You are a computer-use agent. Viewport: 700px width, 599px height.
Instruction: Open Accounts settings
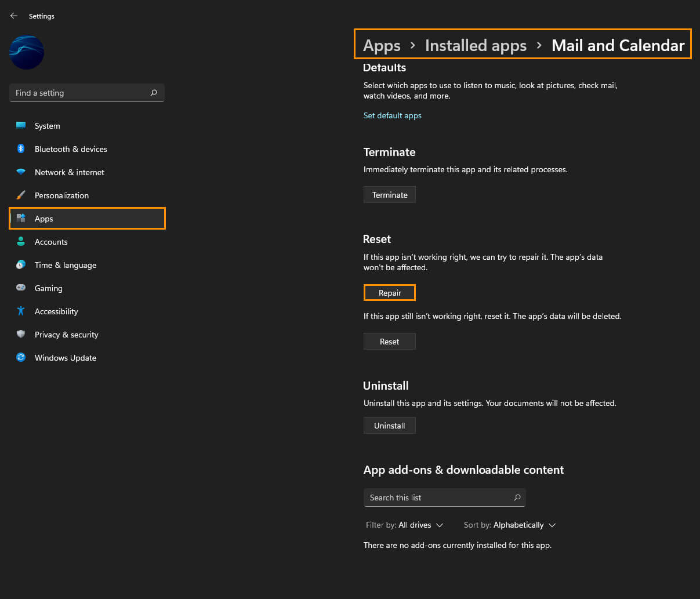click(87, 242)
